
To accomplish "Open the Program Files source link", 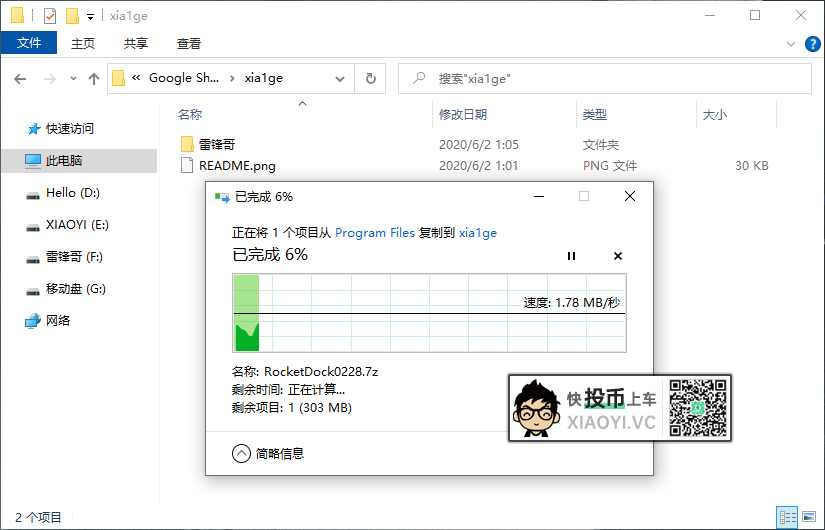I will (x=375, y=233).
